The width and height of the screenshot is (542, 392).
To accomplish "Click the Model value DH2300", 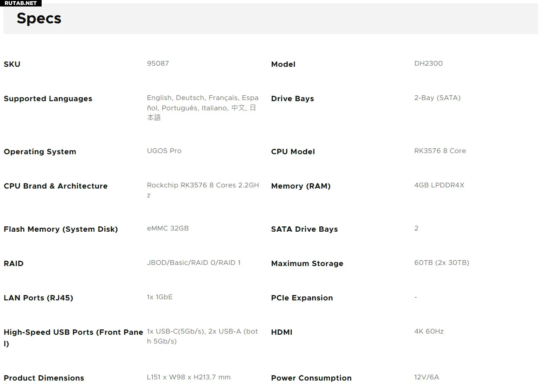I will (x=428, y=63).
